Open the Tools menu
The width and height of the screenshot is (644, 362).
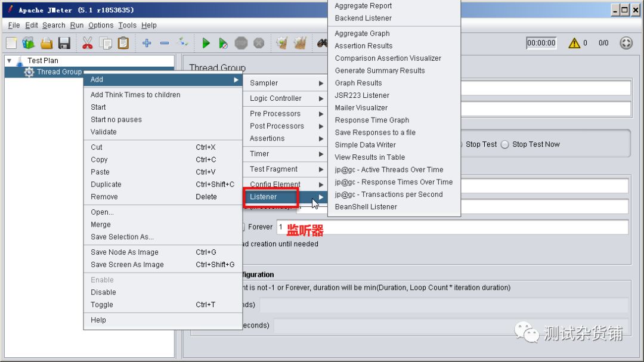127,25
